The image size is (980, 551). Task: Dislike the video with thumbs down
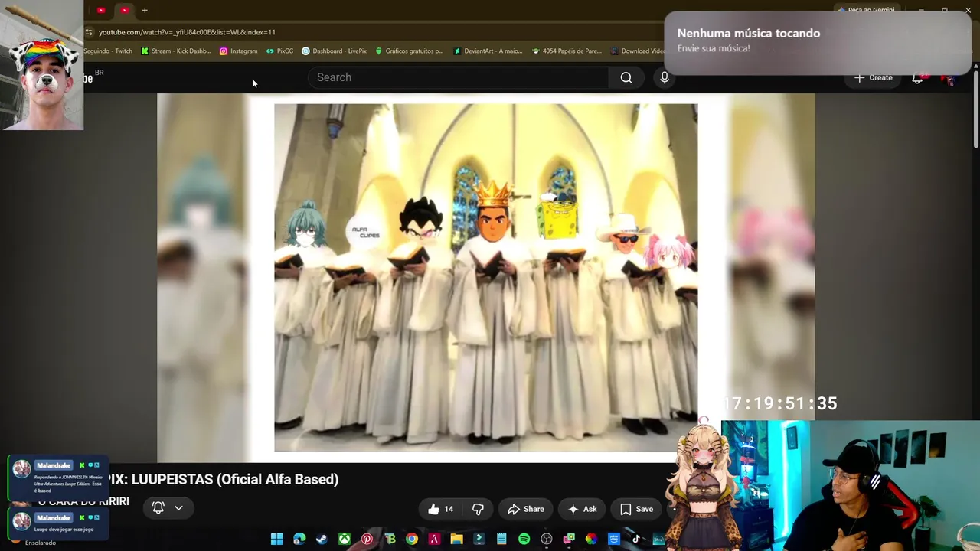click(x=478, y=509)
